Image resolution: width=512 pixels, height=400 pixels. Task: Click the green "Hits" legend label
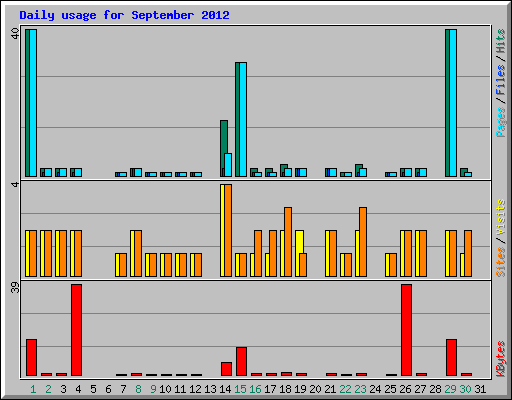[501, 41]
